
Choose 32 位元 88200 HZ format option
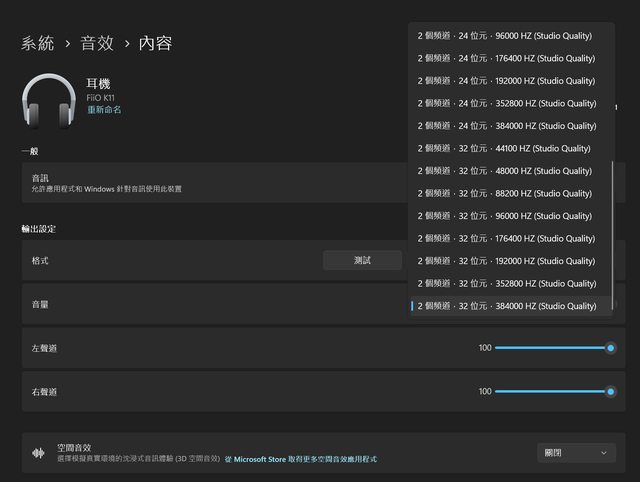pos(505,193)
